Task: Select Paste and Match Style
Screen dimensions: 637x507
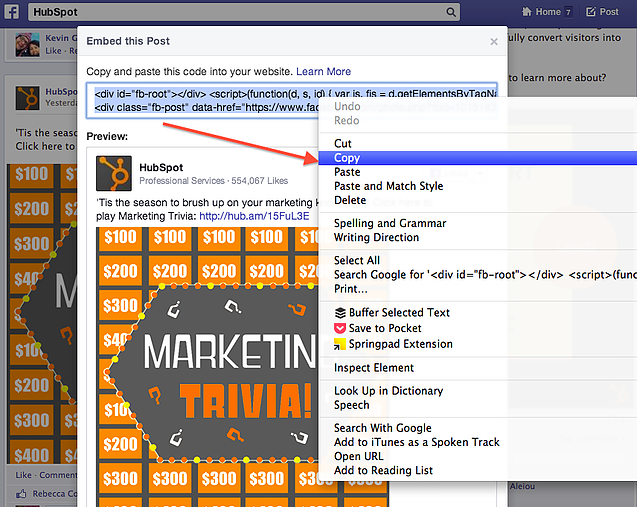Action: [x=388, y=186]
